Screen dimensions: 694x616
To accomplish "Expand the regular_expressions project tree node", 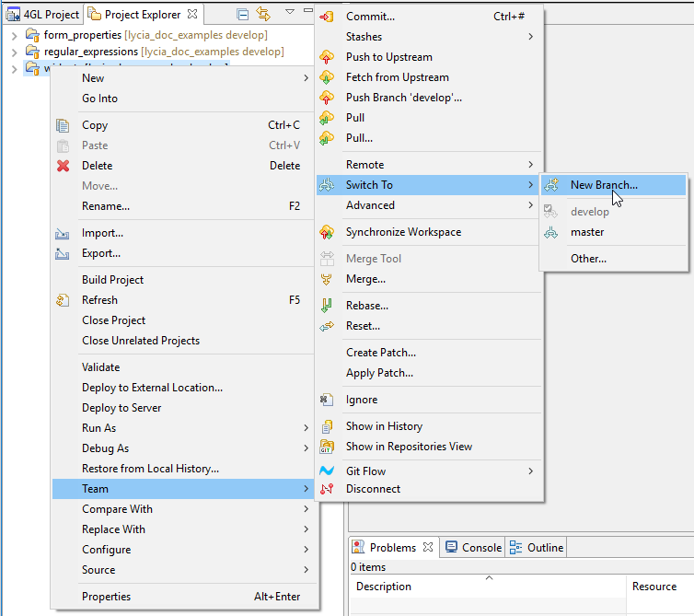I will click(x=15, y=52).
